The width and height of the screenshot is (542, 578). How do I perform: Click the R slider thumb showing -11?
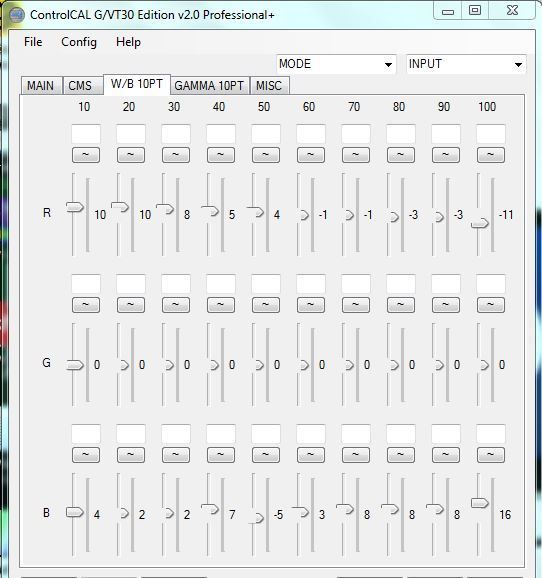(x=480, y=223)
